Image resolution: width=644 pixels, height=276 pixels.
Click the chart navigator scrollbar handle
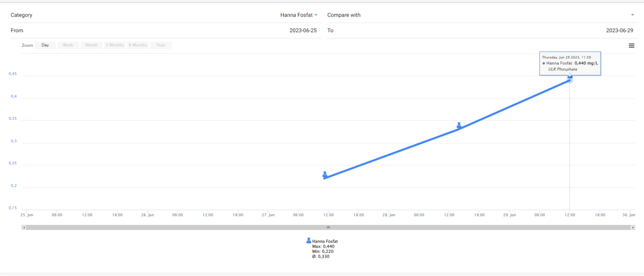pyautogui.click(x=329, y=228)
